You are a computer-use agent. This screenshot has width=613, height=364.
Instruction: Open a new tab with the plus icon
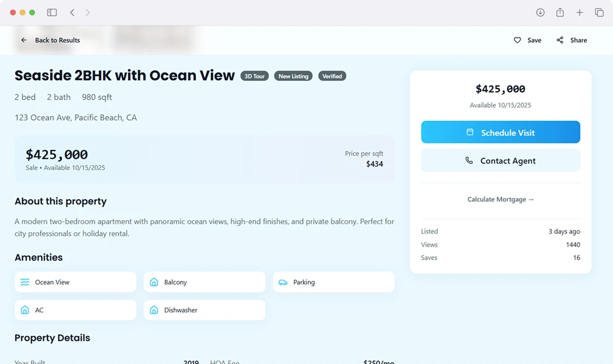tap(579, 12)
